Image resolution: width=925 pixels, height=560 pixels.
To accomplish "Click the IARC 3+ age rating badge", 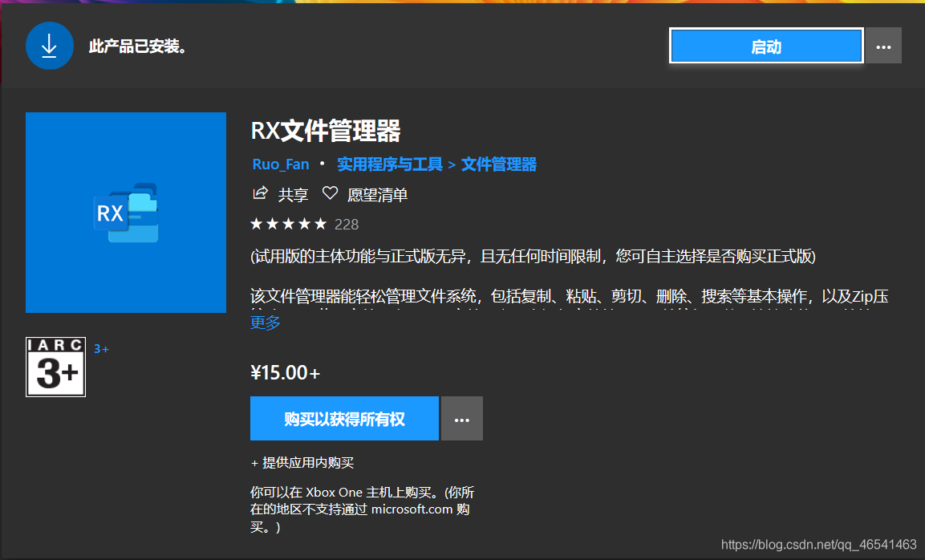I will (55, 367).
